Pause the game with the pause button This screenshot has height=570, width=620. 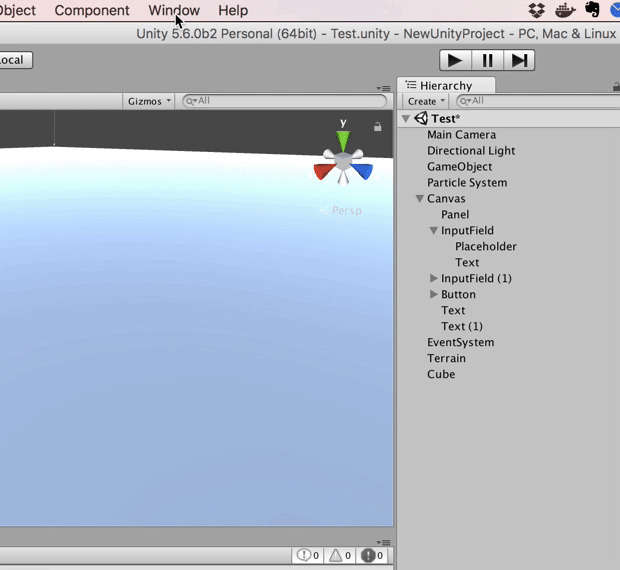[488, 60]
